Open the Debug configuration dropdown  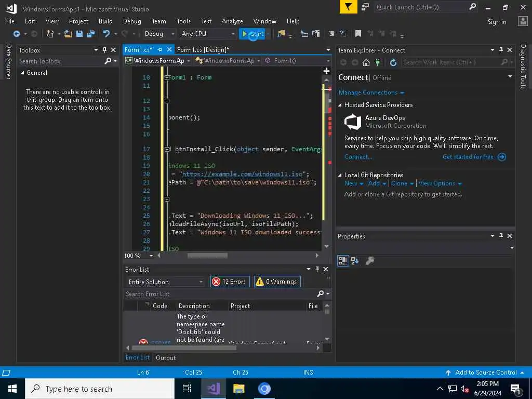click(x=159, y=34)
